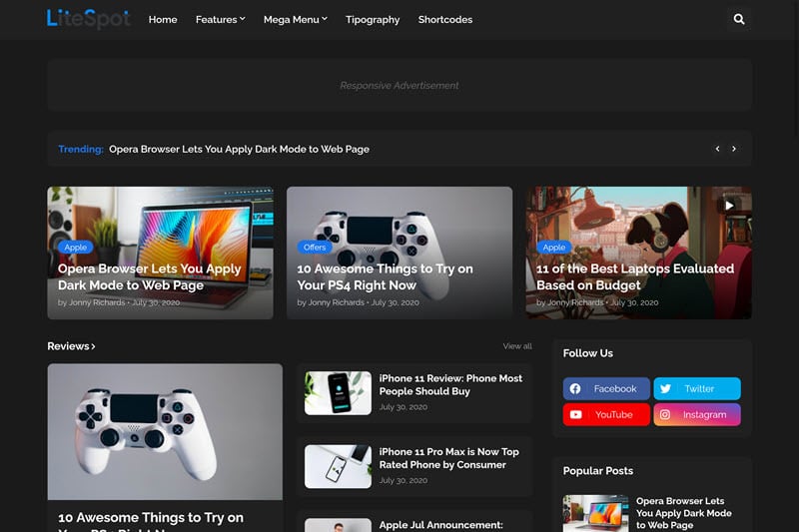Open Reviews 10 Awesome Things title

151,521
